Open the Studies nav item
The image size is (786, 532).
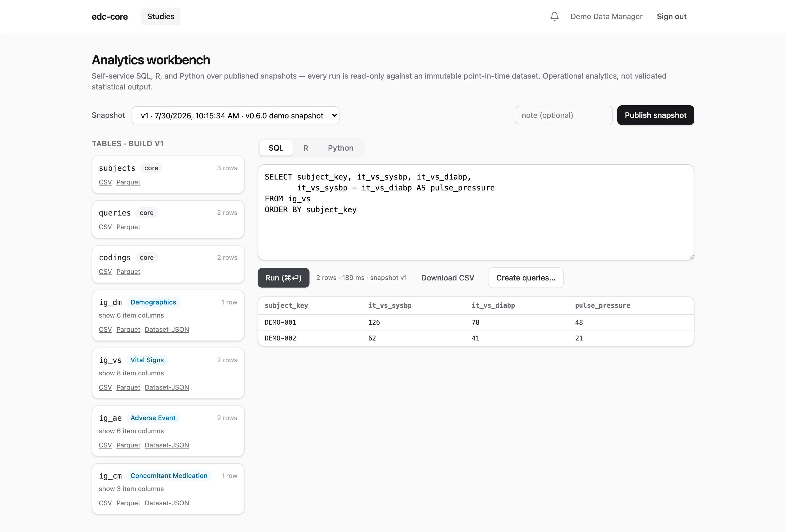pyautogui.click(x=161, y=16)
